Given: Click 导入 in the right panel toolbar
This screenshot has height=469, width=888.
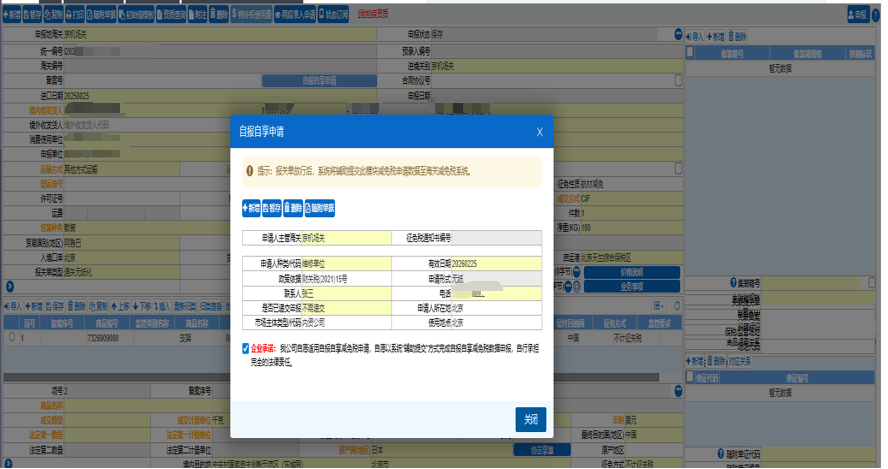Looking at the screenshot, I should (x=695, y=35).
